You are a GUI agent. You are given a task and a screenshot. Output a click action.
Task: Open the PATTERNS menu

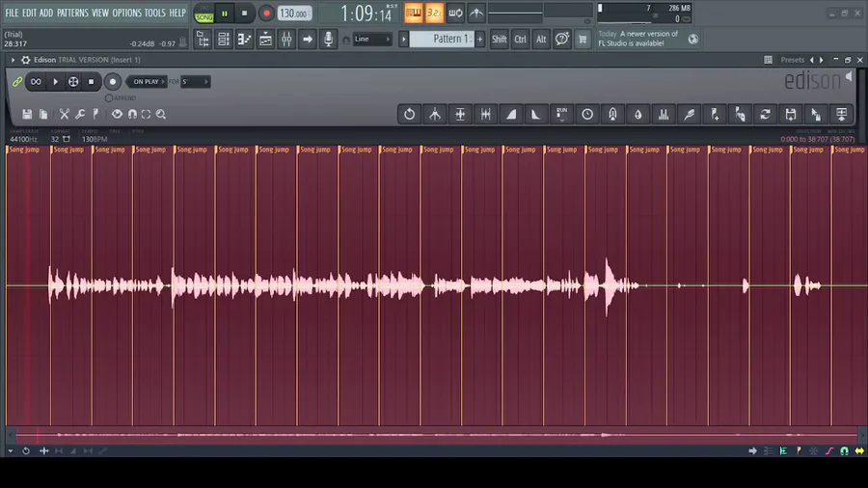tap(72, 13)
